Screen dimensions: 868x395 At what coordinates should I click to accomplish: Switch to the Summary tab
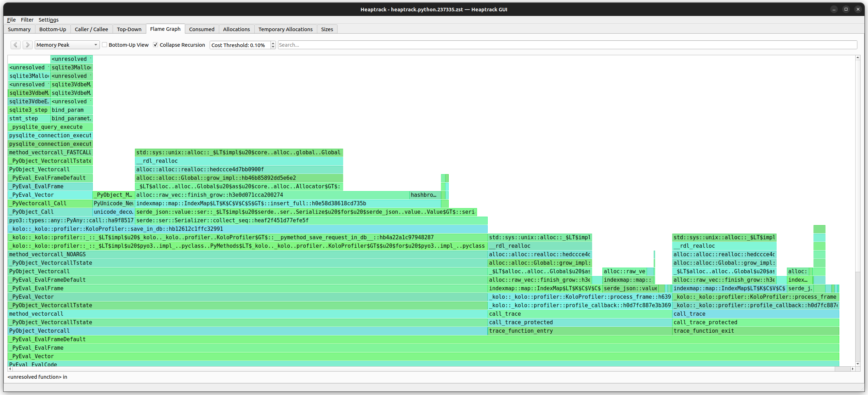click(x=19, y=29)
